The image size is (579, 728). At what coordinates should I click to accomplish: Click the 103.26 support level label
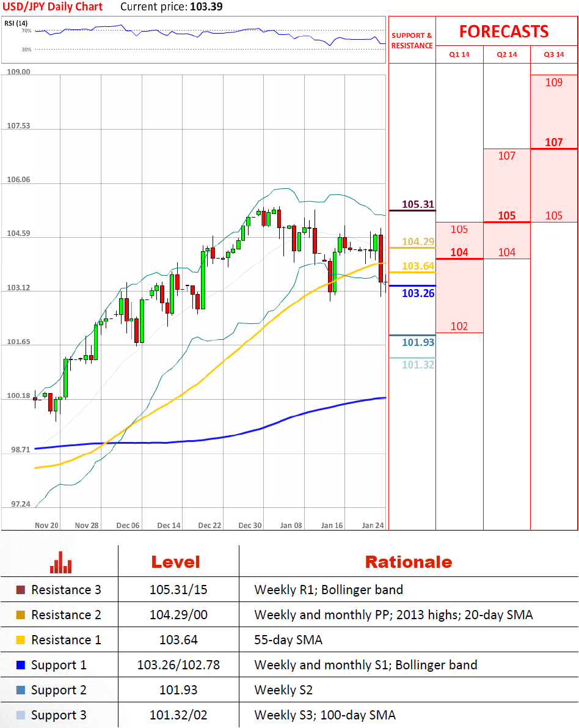click(418, 293)
